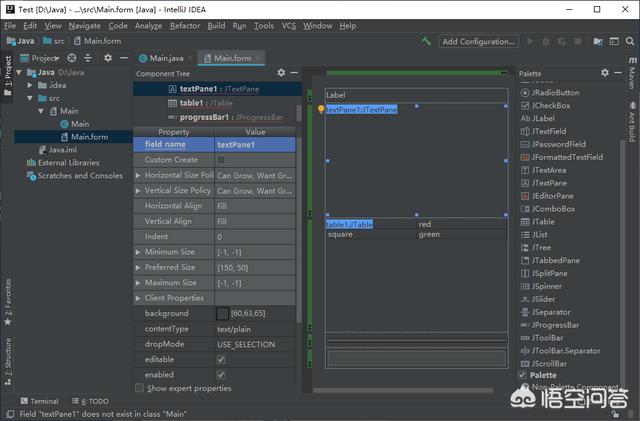Open the Favorites side tool window

coord(8,301)
